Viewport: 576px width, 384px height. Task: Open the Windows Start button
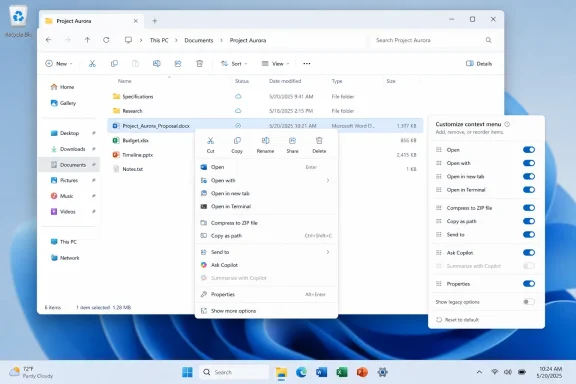tap(187, 372)
